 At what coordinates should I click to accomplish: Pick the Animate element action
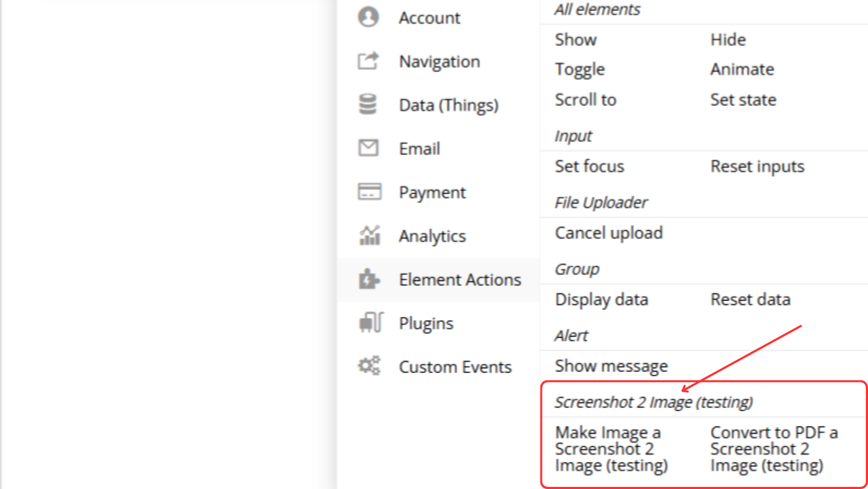click(x=742, y=69)
